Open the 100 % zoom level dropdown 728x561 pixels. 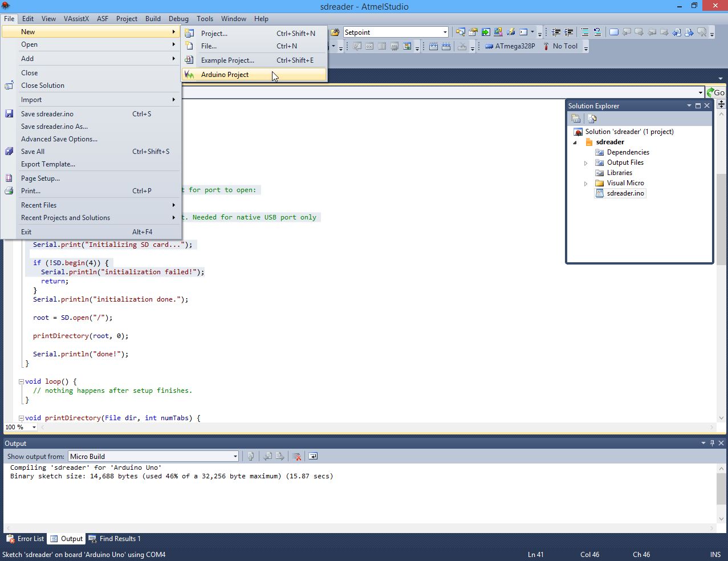click(34, 427)
